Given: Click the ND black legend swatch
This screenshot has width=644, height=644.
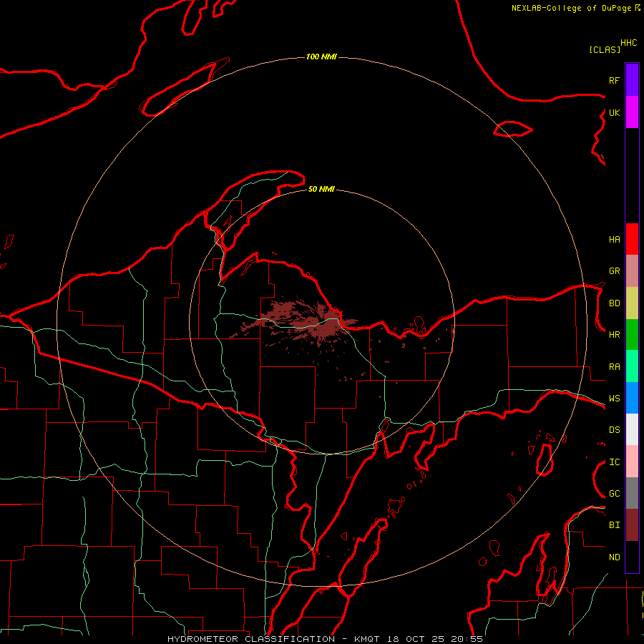Looking at the screenshot, I should click(632, 557).
